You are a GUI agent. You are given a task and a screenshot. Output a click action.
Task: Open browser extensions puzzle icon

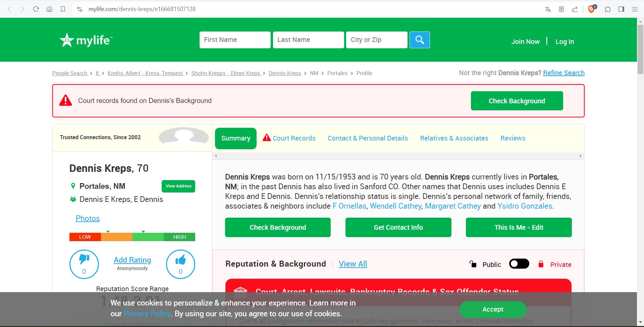click(x=608, y=9)
